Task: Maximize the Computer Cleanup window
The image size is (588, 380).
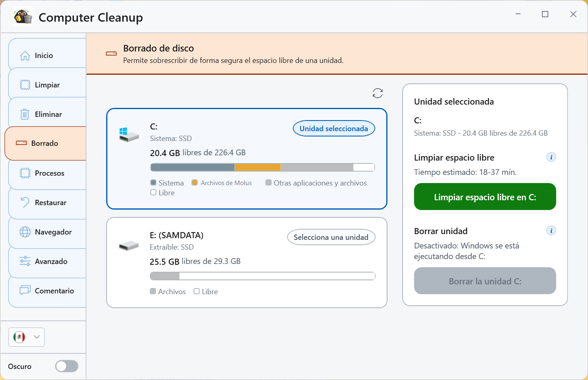Action: click(545, 14)
